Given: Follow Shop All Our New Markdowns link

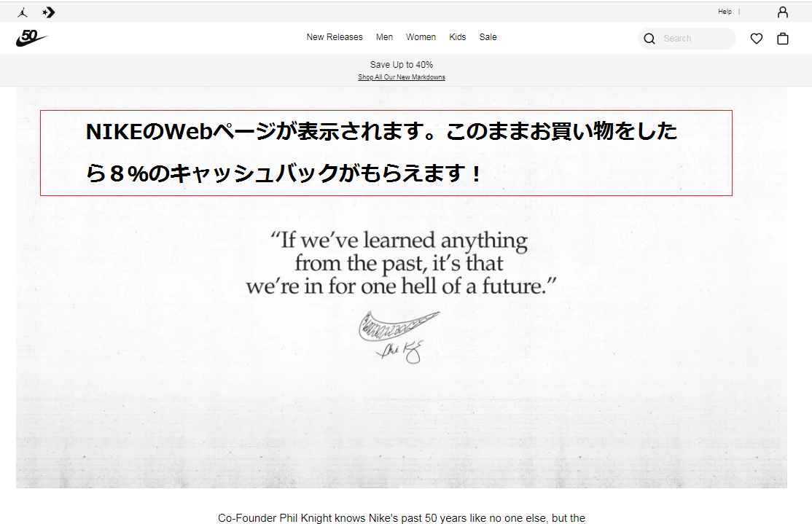Looking at the screenshot, I should (402, 77).
